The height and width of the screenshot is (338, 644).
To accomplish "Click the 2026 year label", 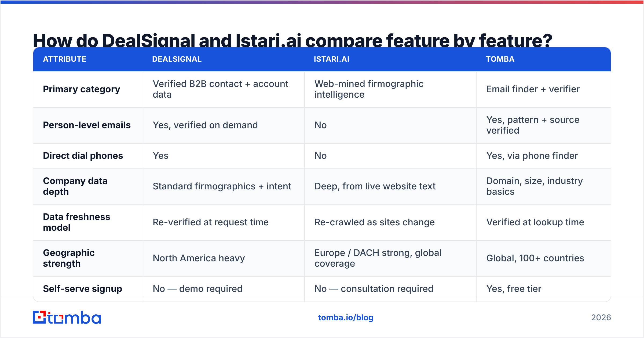I will tap(601, 318).
